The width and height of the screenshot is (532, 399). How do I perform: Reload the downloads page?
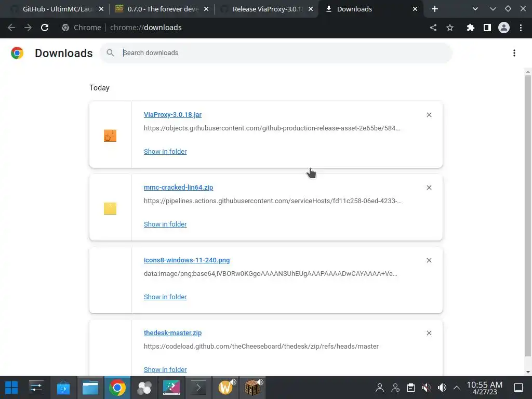(45, 28)
